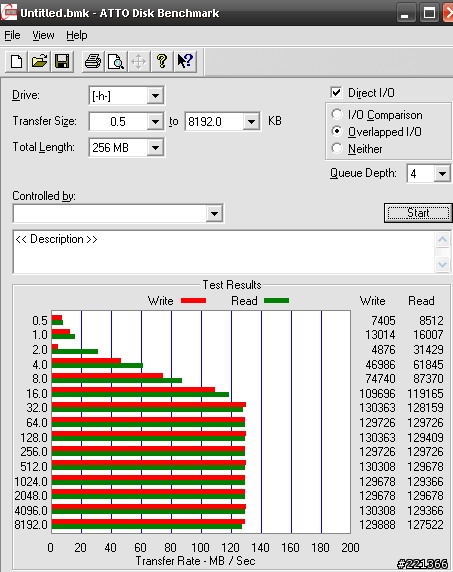Click the Read column header above values
This screenshot has width=453, height=572.
(x=421, y=301)
